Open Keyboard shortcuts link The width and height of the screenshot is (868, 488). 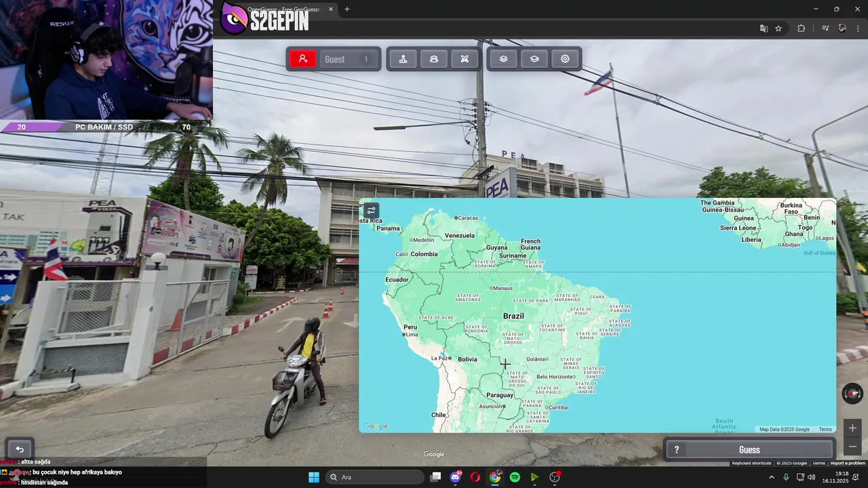pyautogui.click(x=751, y=463)
